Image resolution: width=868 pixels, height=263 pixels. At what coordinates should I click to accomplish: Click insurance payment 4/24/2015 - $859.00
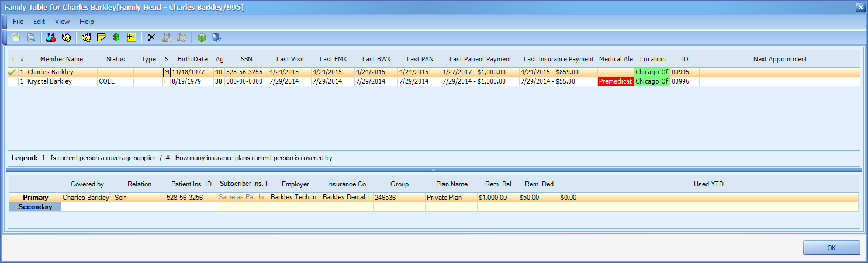click(x=558, y=72)
